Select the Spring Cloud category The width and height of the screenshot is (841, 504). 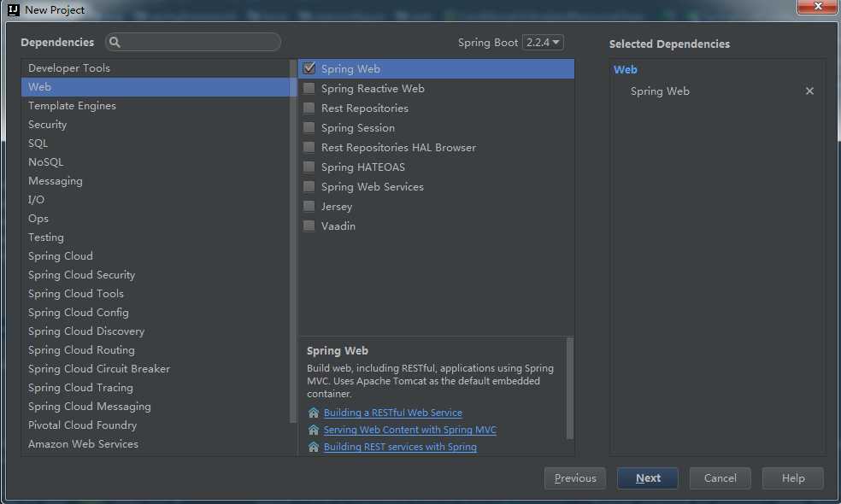pos(156,255)
